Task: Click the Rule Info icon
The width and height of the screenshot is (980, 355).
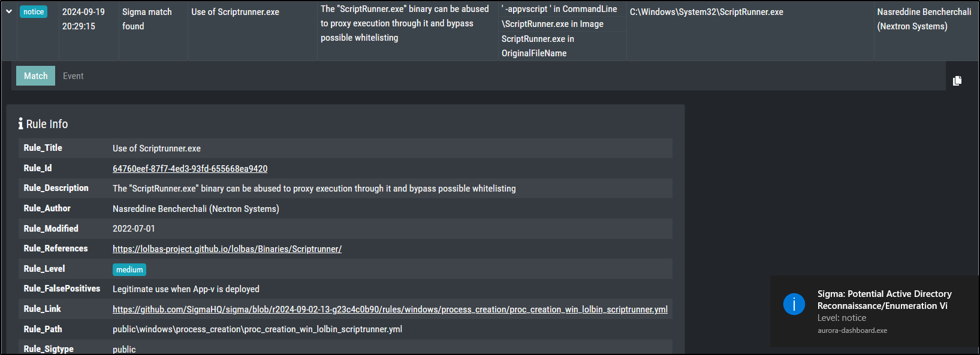Action: pyautogui.click(x=21, y=124)
